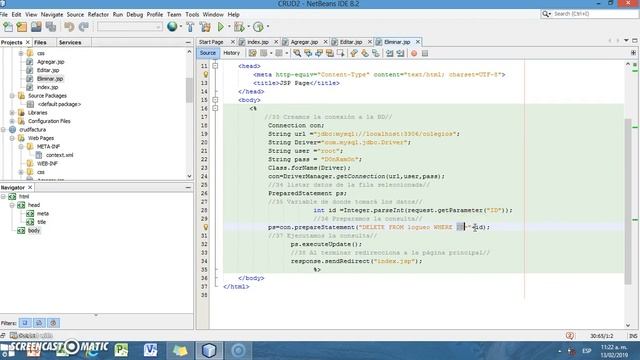Viewport: 640px width, 360px height.
Task: Select body node in Navigator
Action: (x=34, y=231)
